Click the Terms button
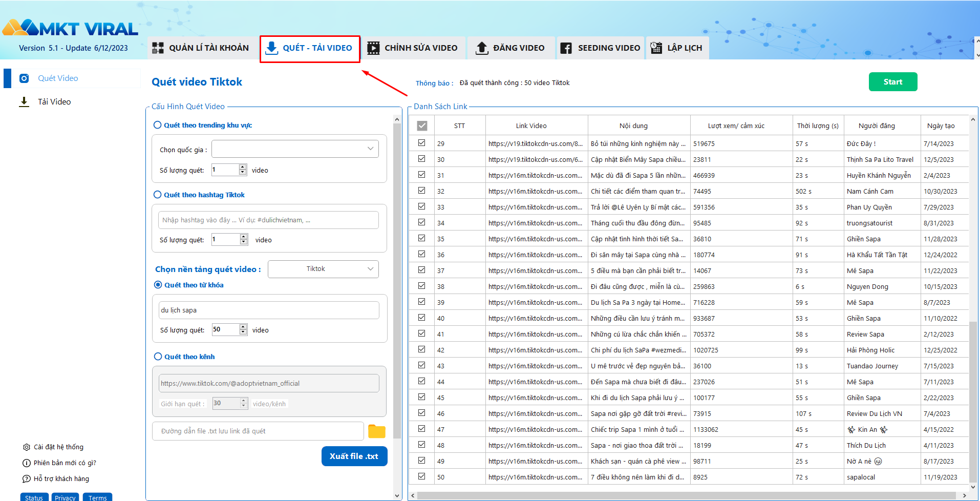 97,497
